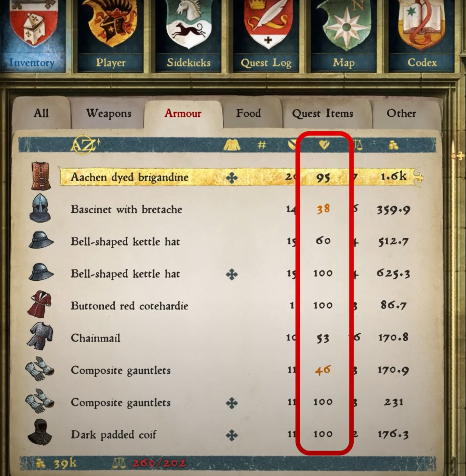
Task: Select the Chainmail item row
Action: (x=225, y=338)
